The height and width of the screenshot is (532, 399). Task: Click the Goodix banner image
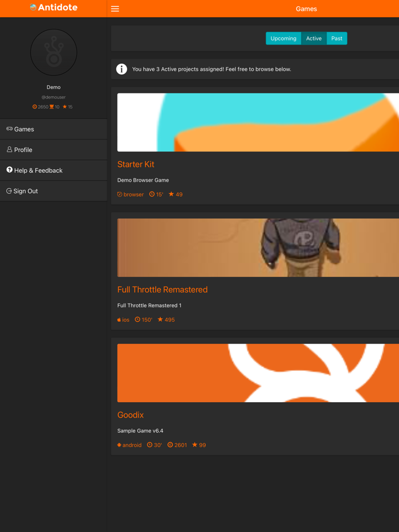258,373
